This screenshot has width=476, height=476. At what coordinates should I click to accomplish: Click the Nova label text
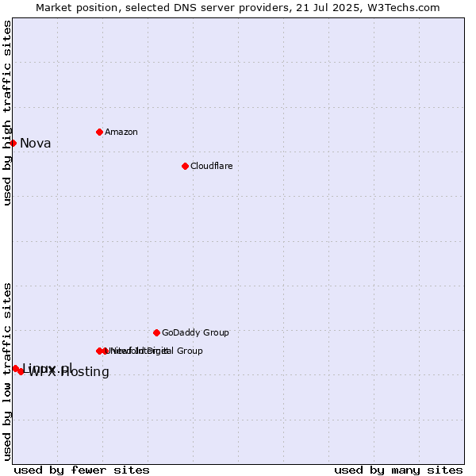tap(36, 144)
